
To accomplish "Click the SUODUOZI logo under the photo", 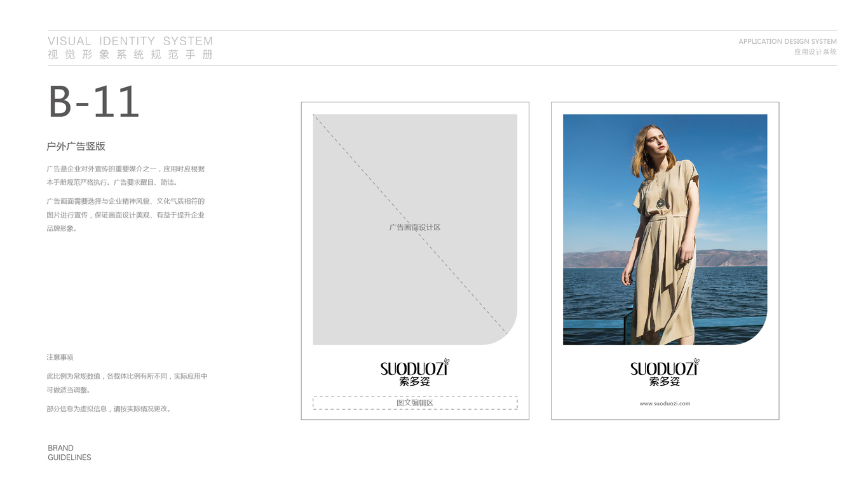I will [x=665, y=372].
